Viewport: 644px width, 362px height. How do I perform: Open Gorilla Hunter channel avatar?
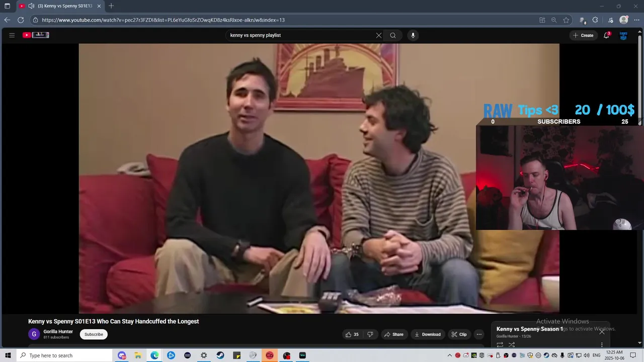click(x=34, y=334)
